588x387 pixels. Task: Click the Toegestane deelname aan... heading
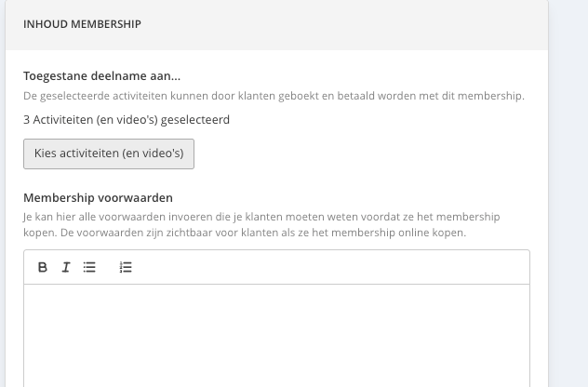101,75
